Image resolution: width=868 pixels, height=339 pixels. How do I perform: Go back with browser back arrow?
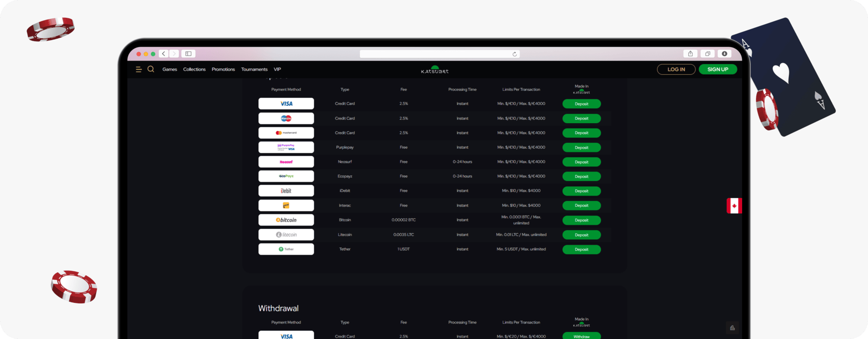pyautogui.click(x=164, y=54)
